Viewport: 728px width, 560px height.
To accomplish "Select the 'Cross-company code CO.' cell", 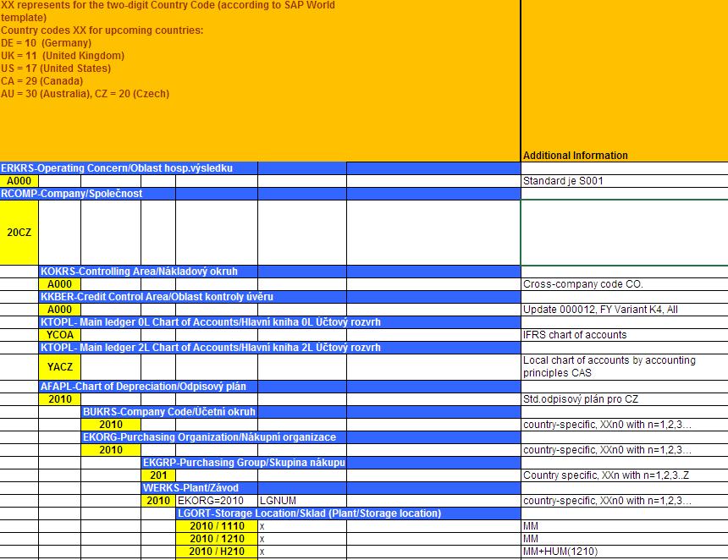I will [x=624, y=284].
